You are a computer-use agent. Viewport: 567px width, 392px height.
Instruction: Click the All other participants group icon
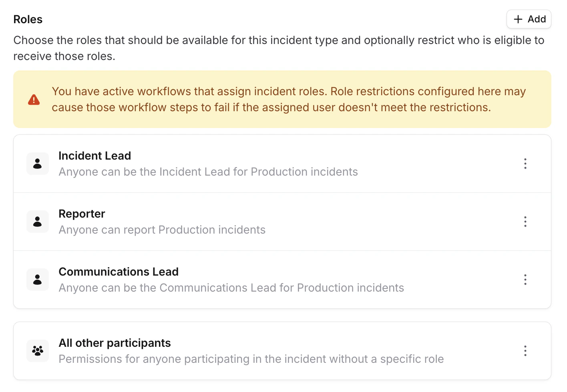(x=37, y=350)
